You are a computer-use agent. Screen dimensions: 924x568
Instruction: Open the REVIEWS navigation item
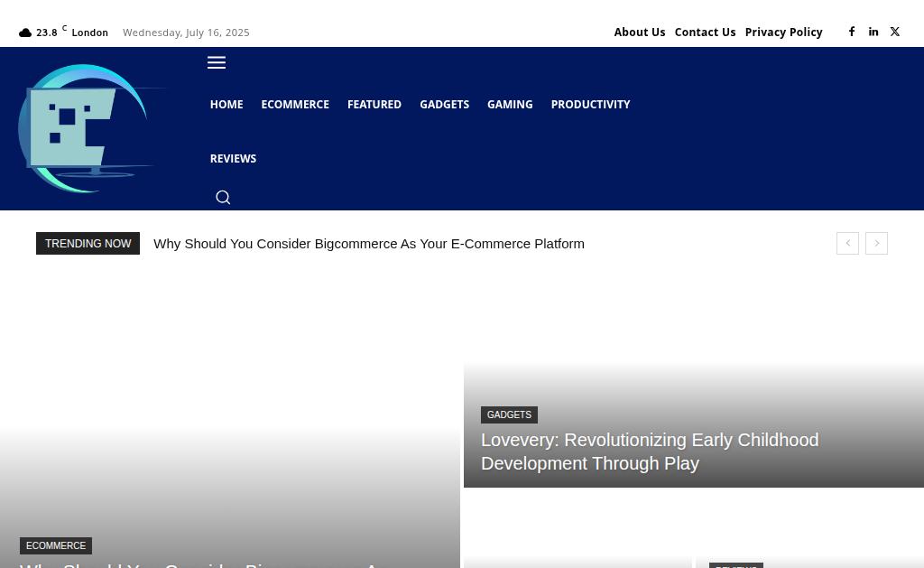[x=233, y=159]
